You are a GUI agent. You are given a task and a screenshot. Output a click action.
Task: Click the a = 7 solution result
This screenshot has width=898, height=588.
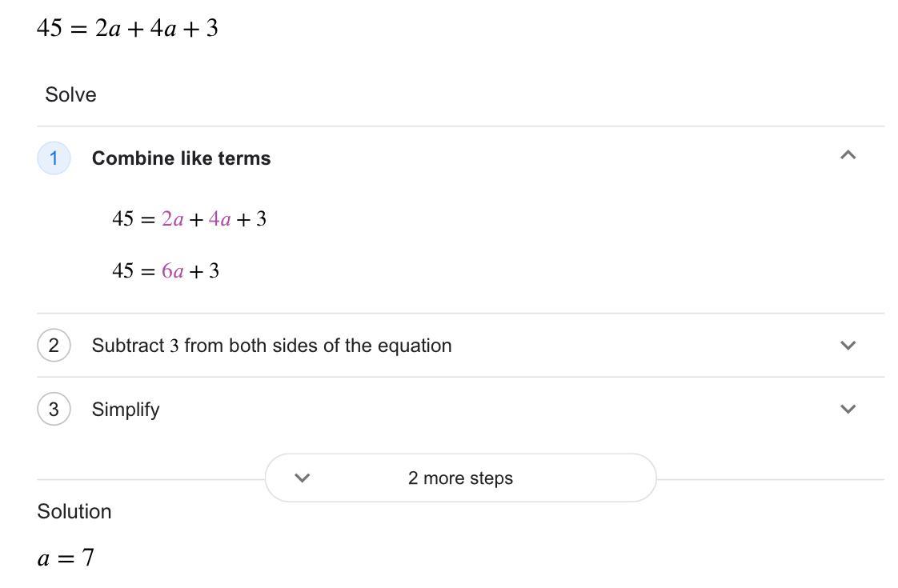point(66,558)
